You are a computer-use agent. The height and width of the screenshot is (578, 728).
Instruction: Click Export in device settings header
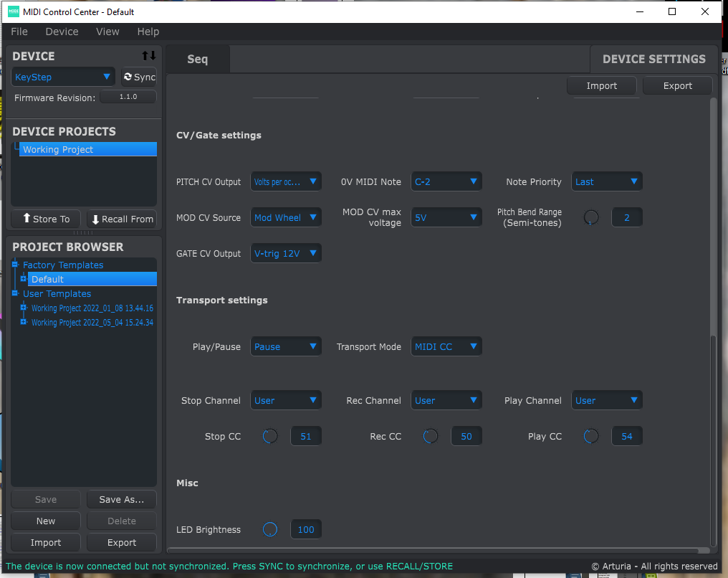click(677, 86)
